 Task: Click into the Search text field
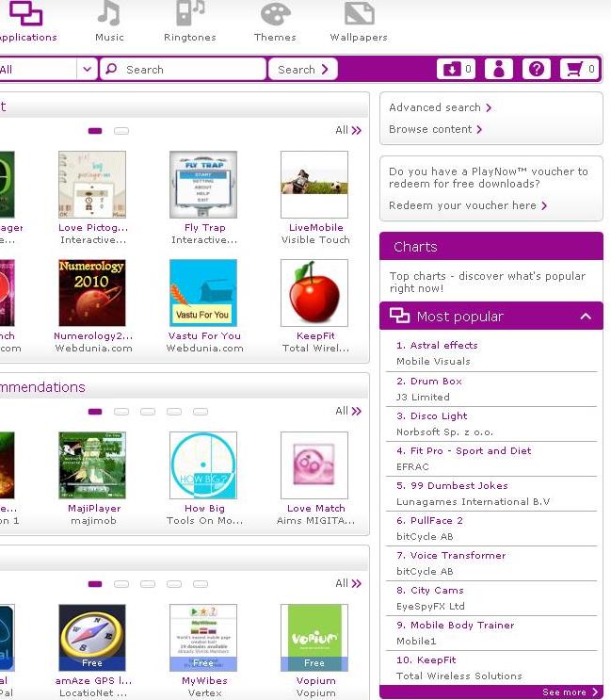pos(183,69)
